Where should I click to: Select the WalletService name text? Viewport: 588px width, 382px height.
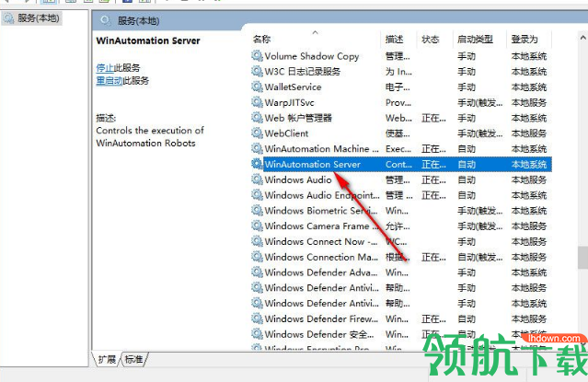[x=293, y=87]
